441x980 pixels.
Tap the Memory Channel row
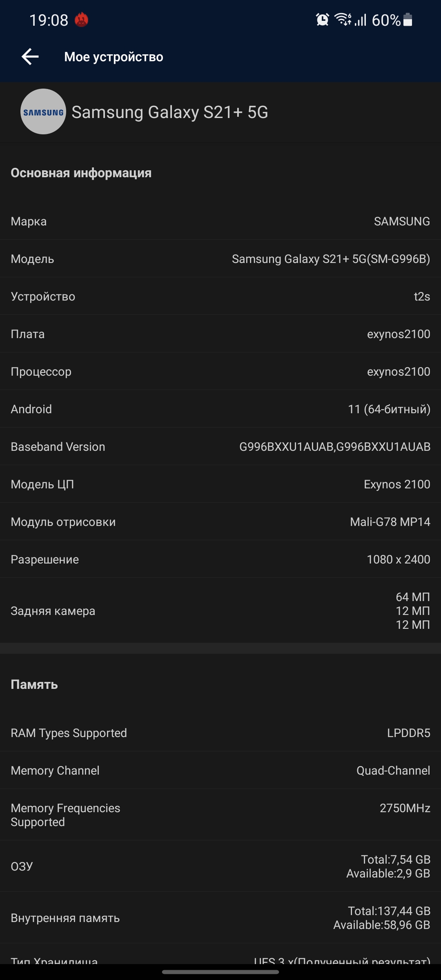[220, 771]
